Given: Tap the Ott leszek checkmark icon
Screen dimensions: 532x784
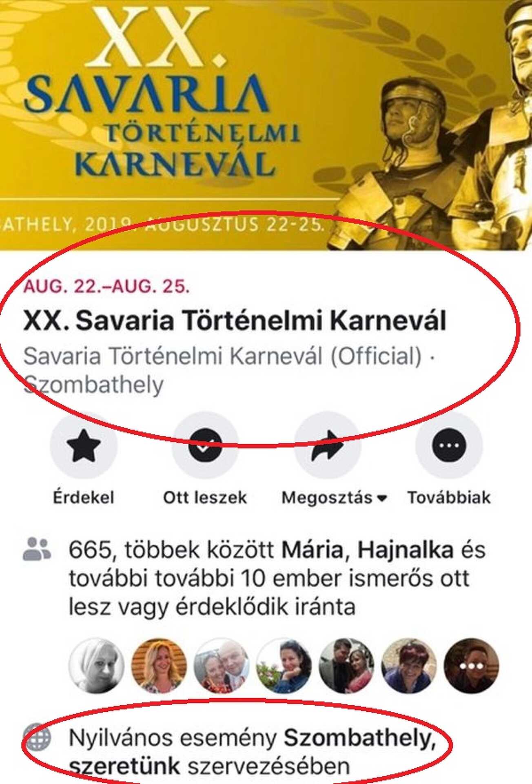Looking at the screenshot, I should pos(205,445).
